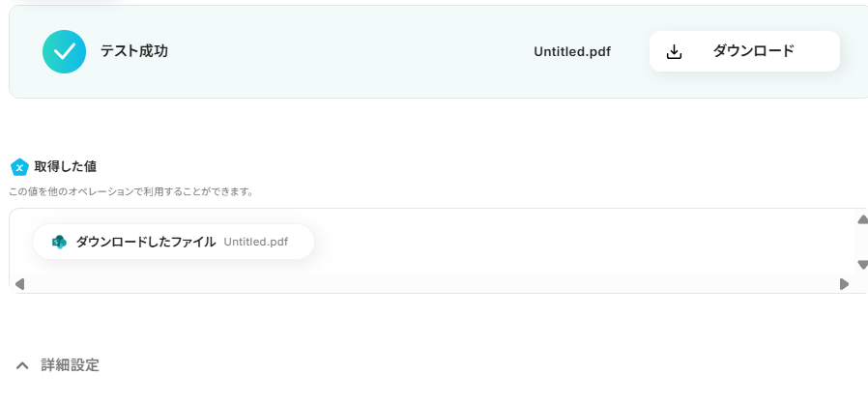Image resolution: width=868 pixels, height=404 pixels.
Task: Toggle the 詳細設定 section label
Action: pos(70,365)
